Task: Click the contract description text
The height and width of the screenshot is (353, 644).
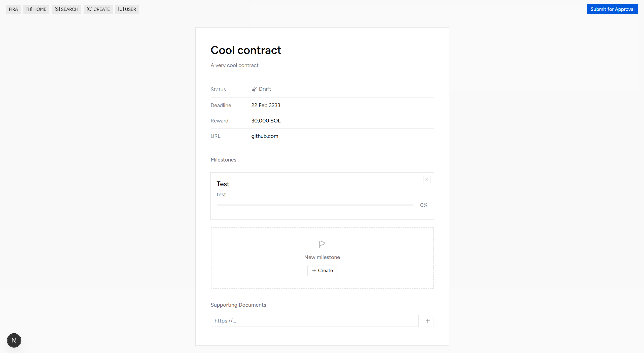Action: pos(234,65)
